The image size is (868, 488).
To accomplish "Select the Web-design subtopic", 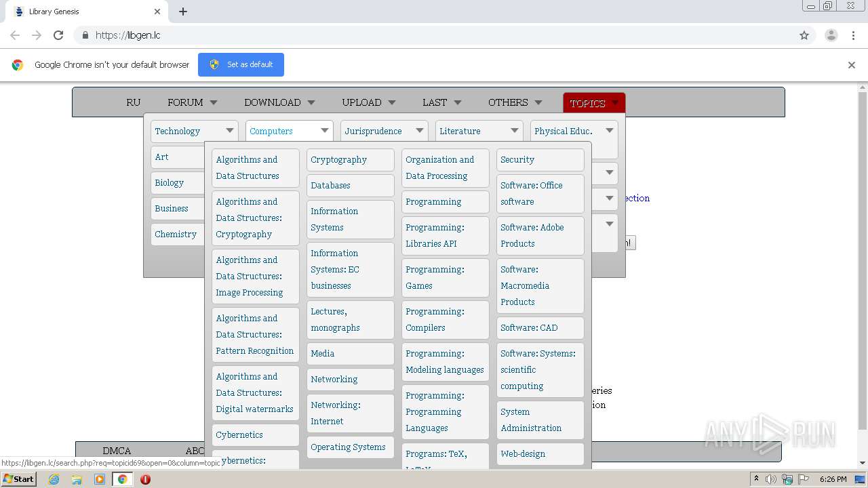I will point(540,453).
